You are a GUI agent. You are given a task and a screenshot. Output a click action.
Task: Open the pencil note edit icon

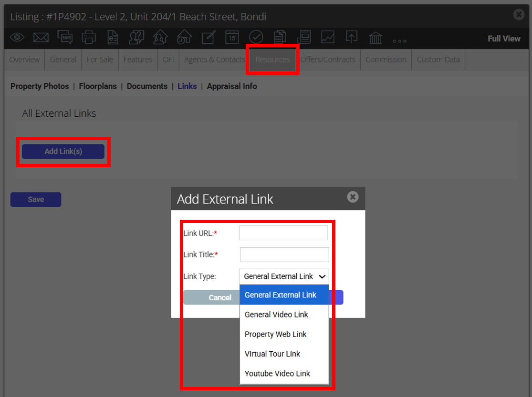(209, 37)
